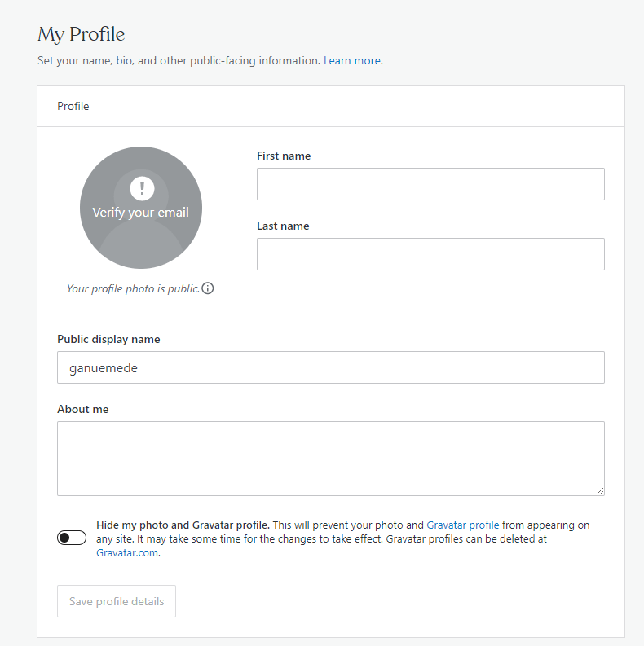Click the exclamation warning icon on avatar

click(142, 188)
